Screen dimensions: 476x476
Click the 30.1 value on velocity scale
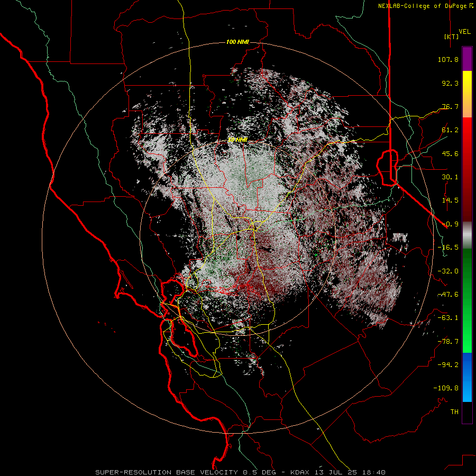450,177
